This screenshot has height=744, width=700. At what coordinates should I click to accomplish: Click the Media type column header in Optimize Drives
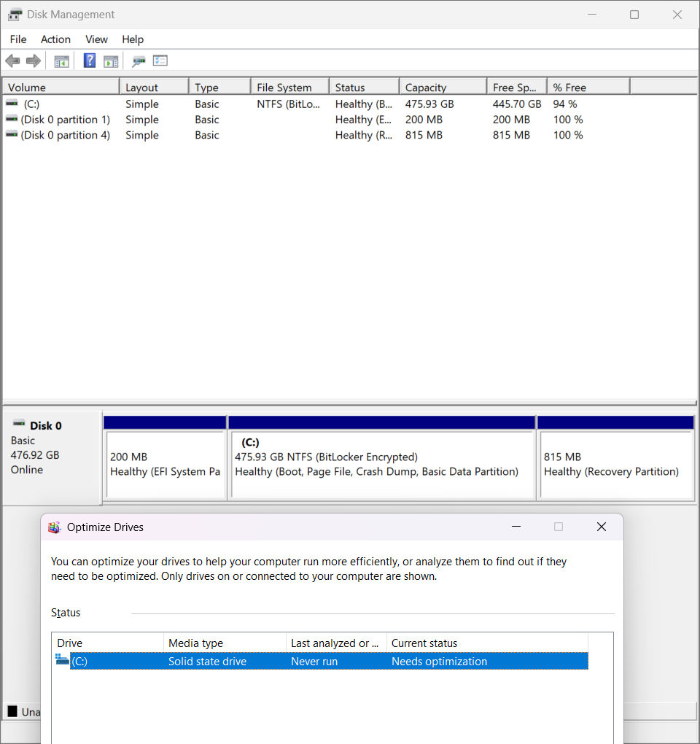tap(225, 643)
